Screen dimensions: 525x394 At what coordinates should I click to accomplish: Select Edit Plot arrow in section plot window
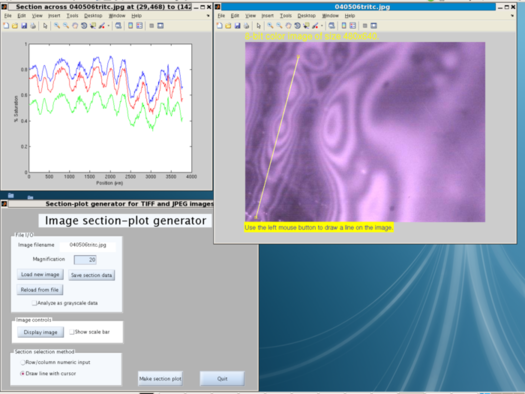pyautogui.click(x=45, y=26)
